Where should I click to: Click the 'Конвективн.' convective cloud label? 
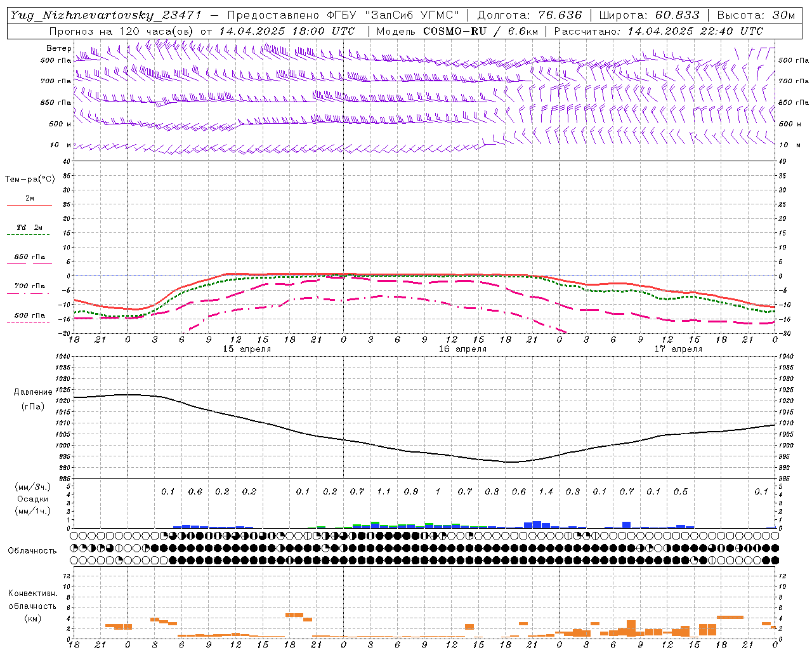point(32,594)
